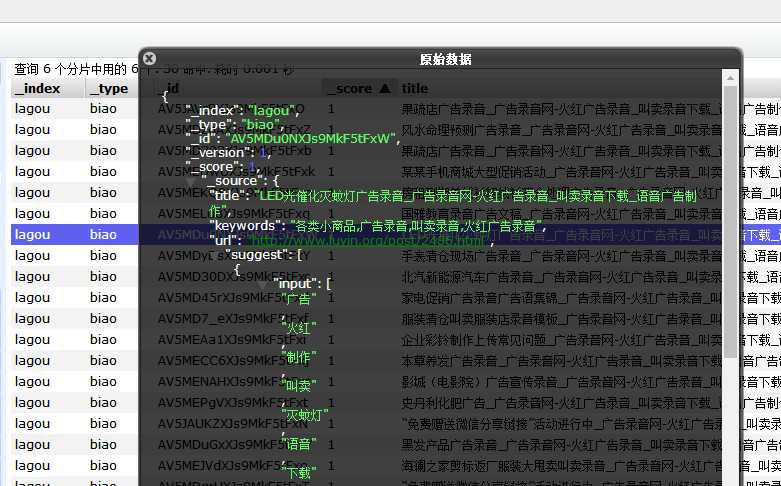
Task: Sort by the _score column header
Action: pyautogui.click(x=360, y=89)
